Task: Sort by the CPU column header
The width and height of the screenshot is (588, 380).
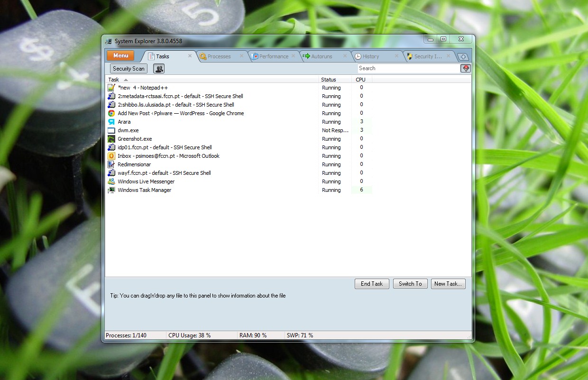Action: pos(360,80)
